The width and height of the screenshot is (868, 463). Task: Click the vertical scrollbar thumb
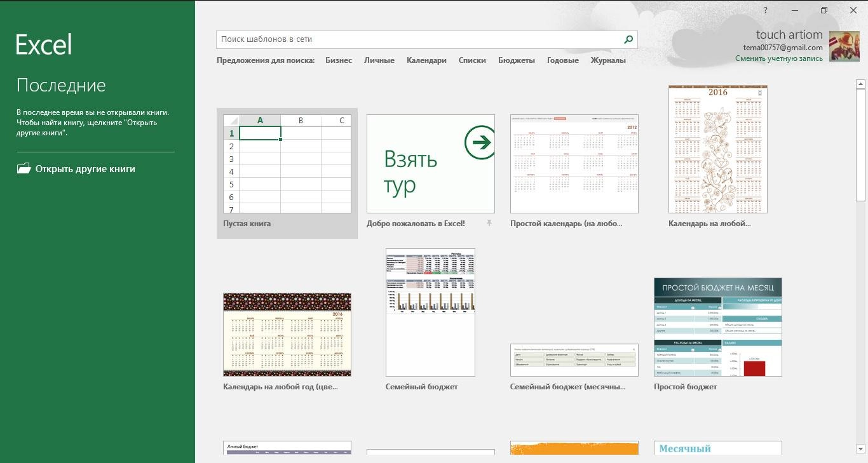861,145
